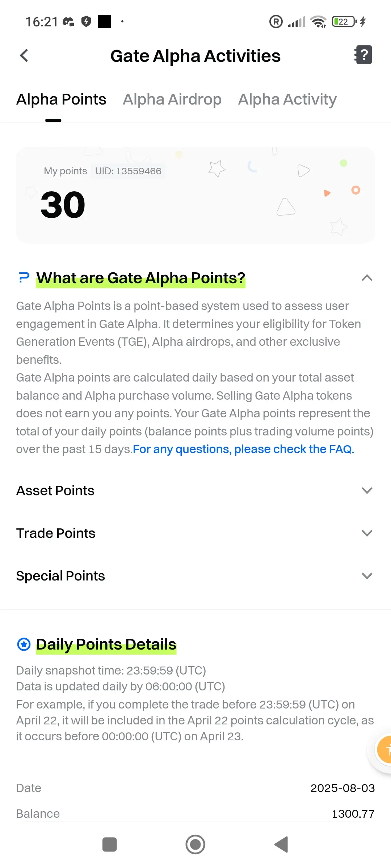Tap the Android home circle button
Image resolution: width=391 pixels, height=868 pixels.
(195, 844)
